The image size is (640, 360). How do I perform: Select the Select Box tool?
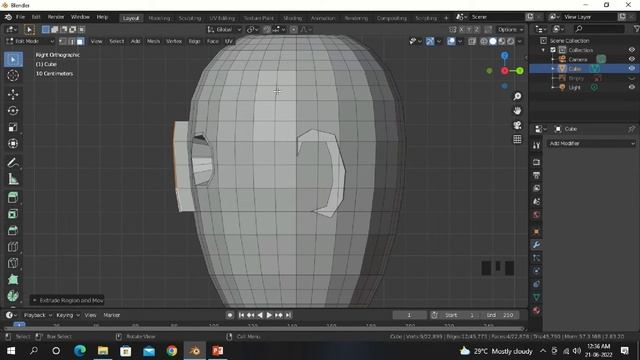pyautogui.click(x=13, y=60)
